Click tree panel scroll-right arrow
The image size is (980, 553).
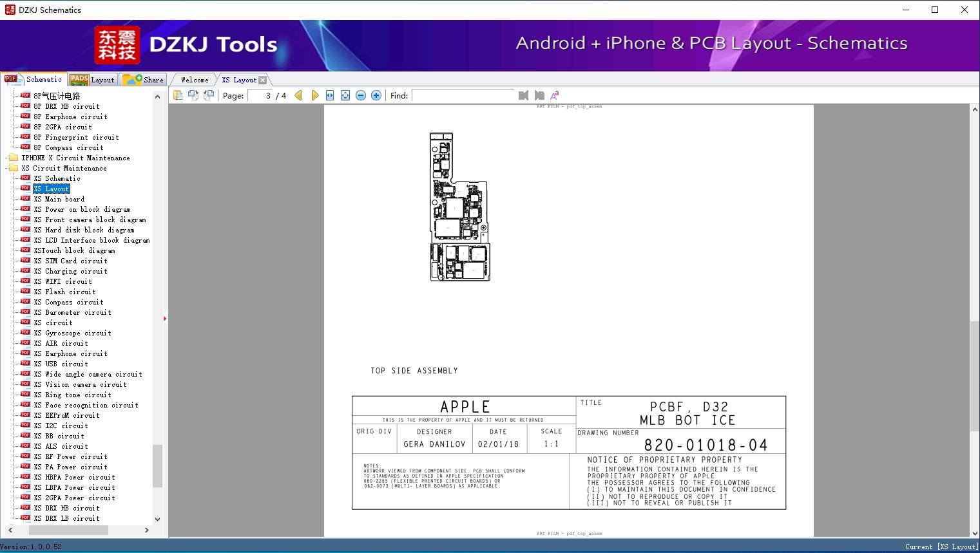point(147,530)
